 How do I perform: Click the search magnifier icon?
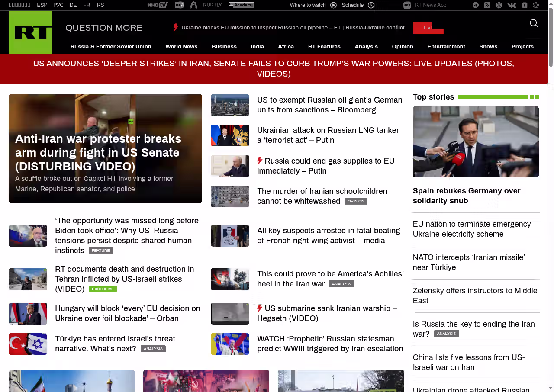pos(534,23)
